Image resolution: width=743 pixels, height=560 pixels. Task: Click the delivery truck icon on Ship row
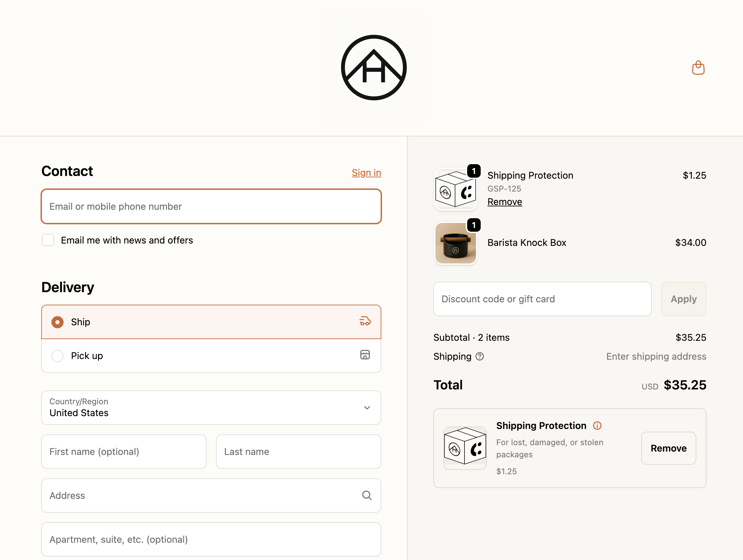tap(365, 321)
